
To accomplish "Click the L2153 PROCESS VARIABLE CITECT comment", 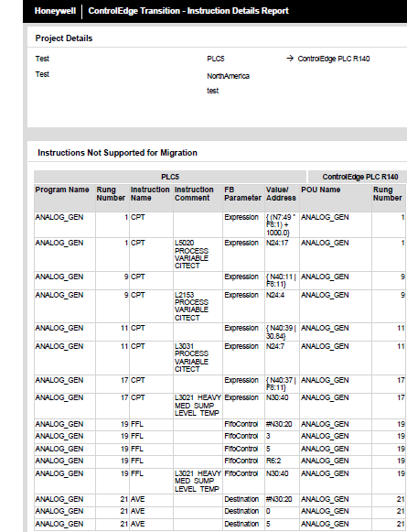I will pos(191,306).
